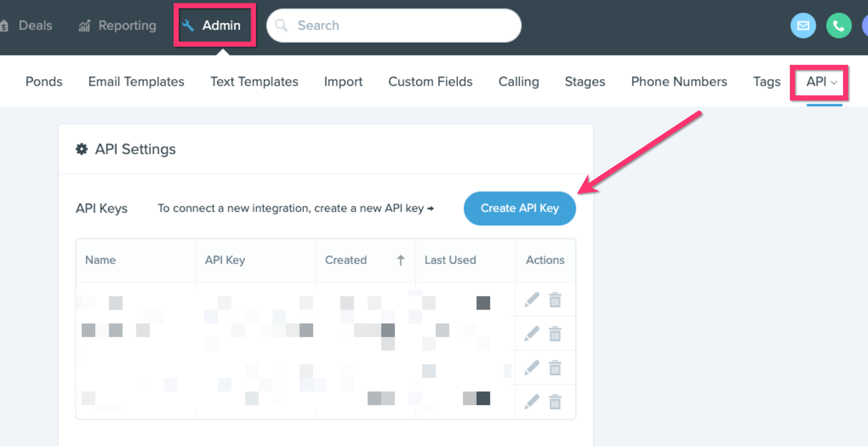This screenshot has height=446, width=868.
Task: Click trash icon in second key row
Action: [x=555, y=334]
